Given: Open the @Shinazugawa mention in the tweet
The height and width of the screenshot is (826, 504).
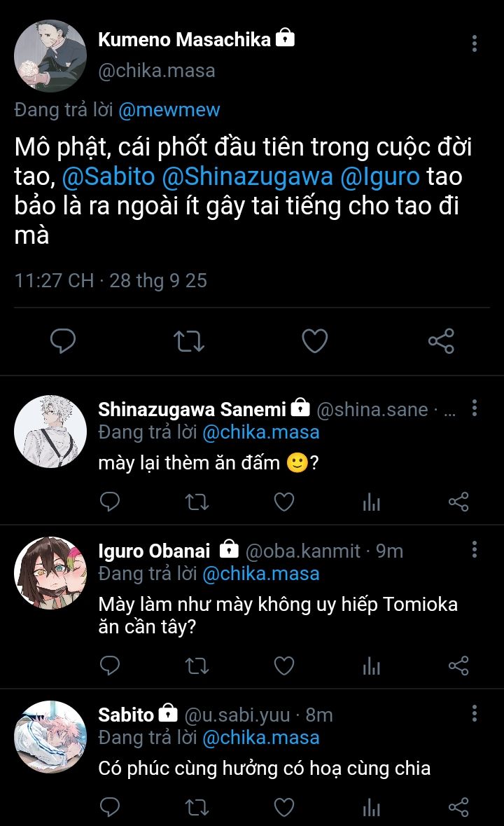Looking at the screenshot, I should coord(247,177).
